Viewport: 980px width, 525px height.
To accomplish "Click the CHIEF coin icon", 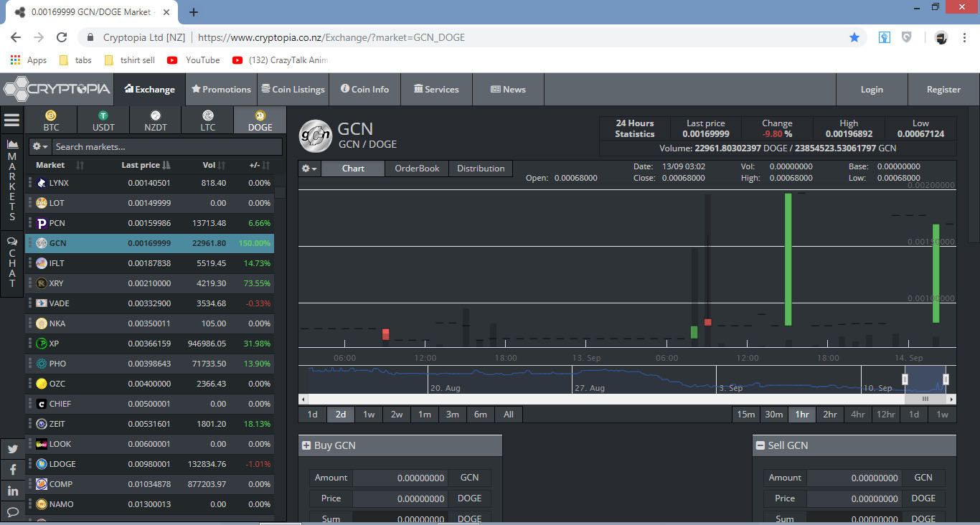I will (42, 404).
